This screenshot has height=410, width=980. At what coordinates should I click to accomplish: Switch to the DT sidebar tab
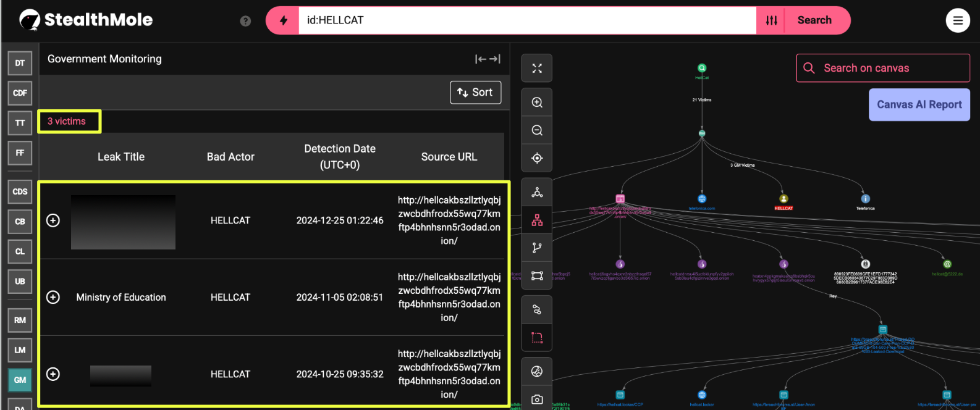point(20,63)
